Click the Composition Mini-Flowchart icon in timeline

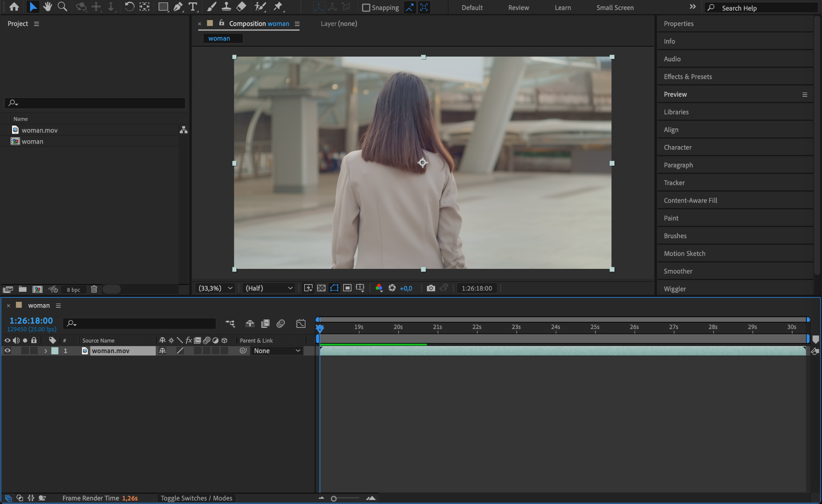coord(230,323)
